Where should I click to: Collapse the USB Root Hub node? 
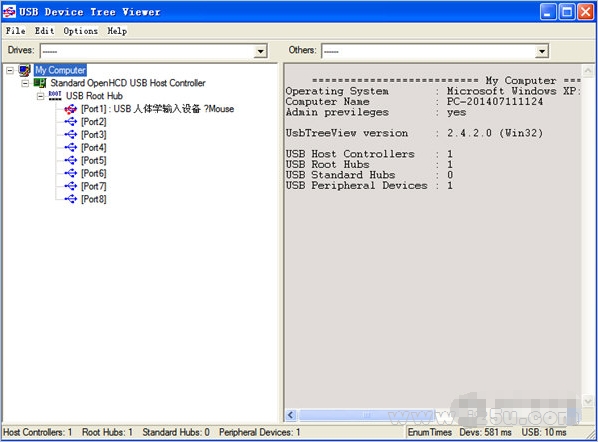pyautogui.click(x=40, y=96)
